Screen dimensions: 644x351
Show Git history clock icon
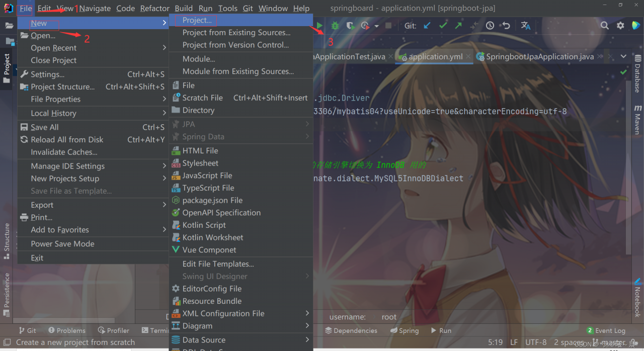click(x=490, y=26)
